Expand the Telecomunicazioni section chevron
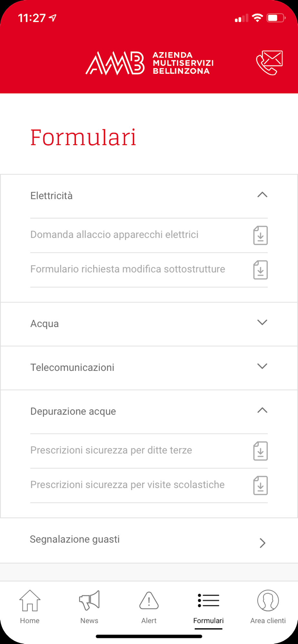Screen dimensions: 298x644 pos(262,366)
